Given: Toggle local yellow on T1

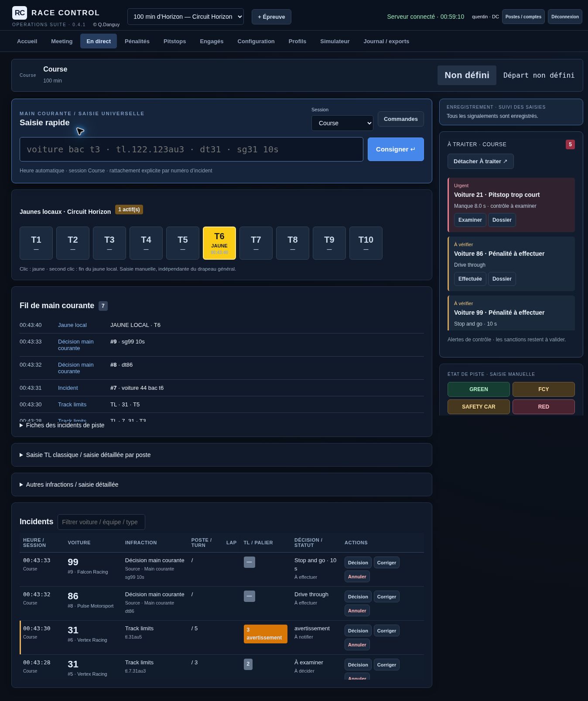Looking at the screenshot, I should [x=36, y=243].
